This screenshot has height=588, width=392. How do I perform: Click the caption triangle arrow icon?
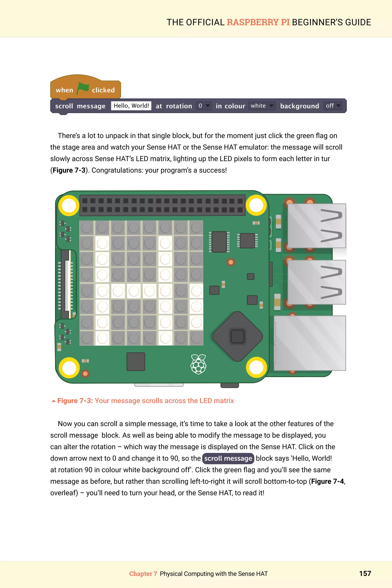[x=53, y=401]
